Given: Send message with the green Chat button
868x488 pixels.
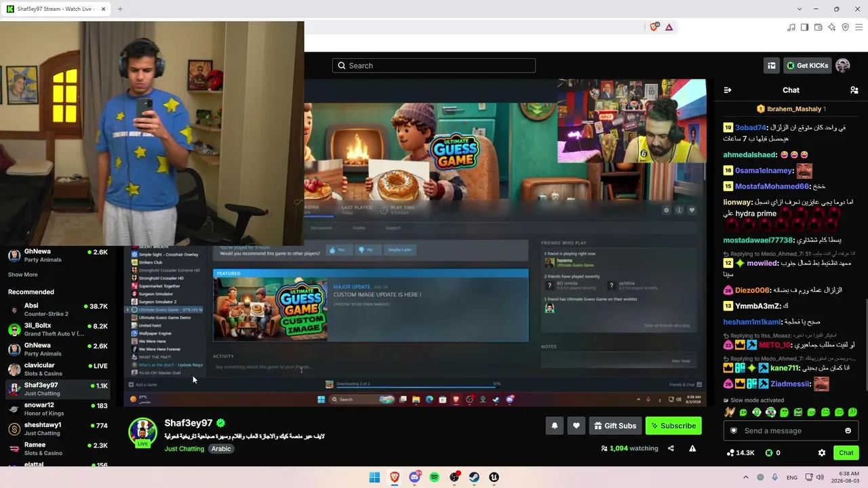Looking at the screenshot, I should (846, 453).
